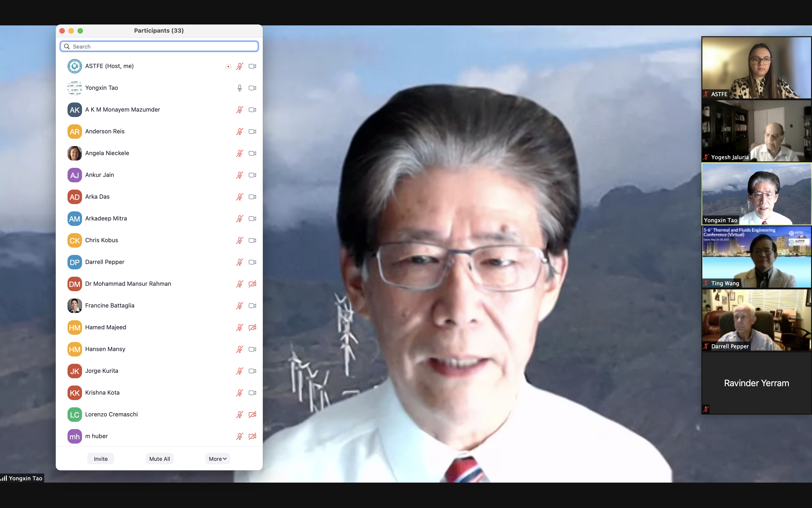The width and height of the screenshot is (812, 508).
Task: Click Anderson Reis's muted microphone icon
Action: pyautogui.click(x=239, y=132)
